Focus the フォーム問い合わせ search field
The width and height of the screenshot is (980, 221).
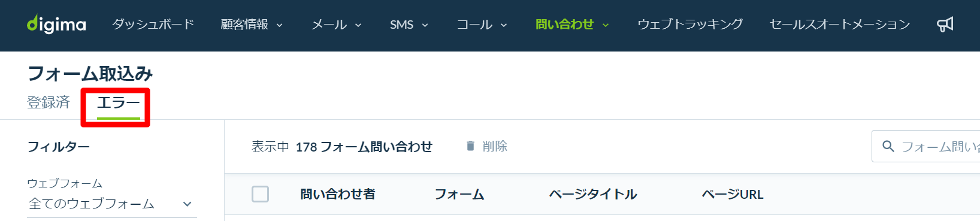click(925, 146)
